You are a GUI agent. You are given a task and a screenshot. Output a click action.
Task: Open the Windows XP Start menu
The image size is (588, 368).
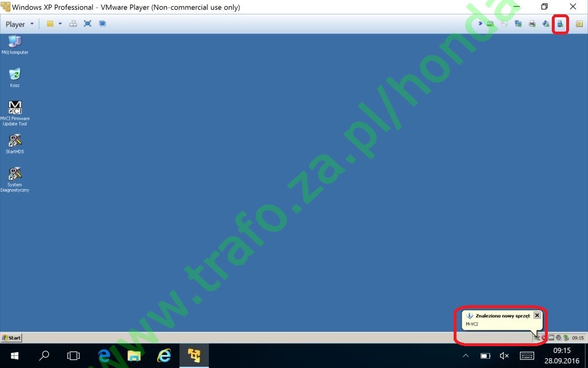pyautogui.click(x=11, y=338)
